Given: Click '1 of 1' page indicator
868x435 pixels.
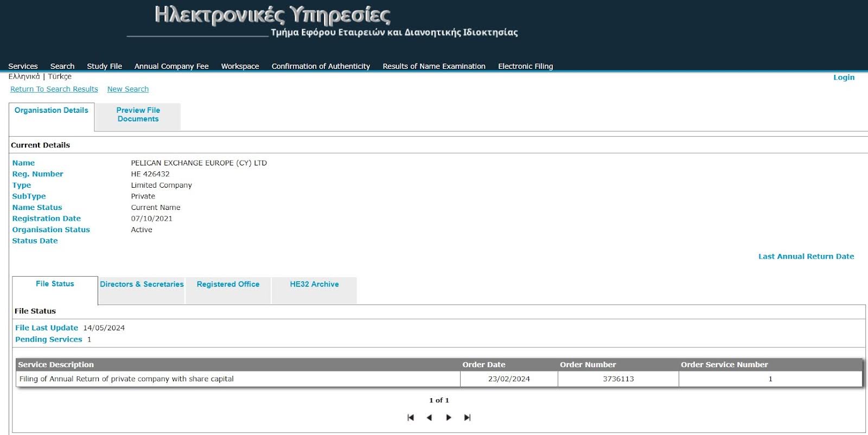Looking at the screenshot, I should pos(439,400).
